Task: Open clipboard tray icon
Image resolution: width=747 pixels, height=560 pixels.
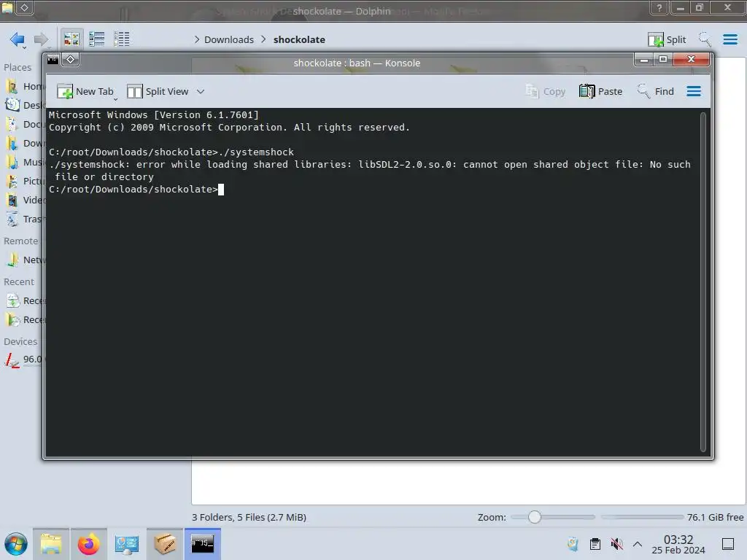Action: [595, 544]
